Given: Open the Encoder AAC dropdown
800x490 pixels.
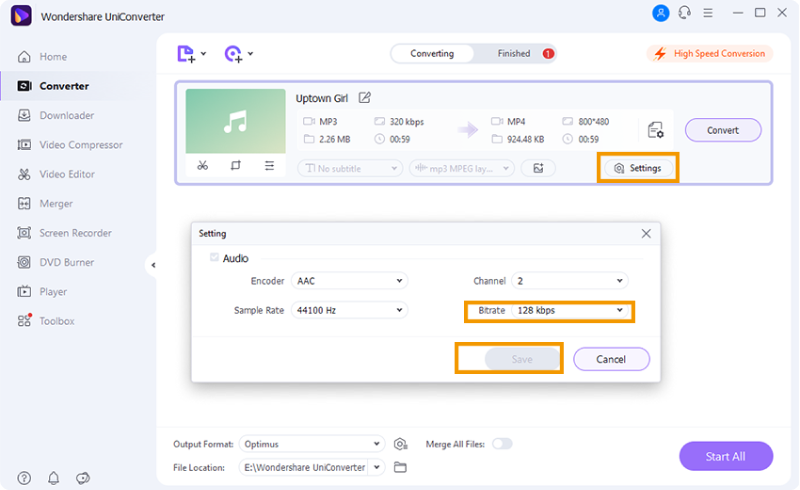Looking at the screenshot, I should pos(350,281).
